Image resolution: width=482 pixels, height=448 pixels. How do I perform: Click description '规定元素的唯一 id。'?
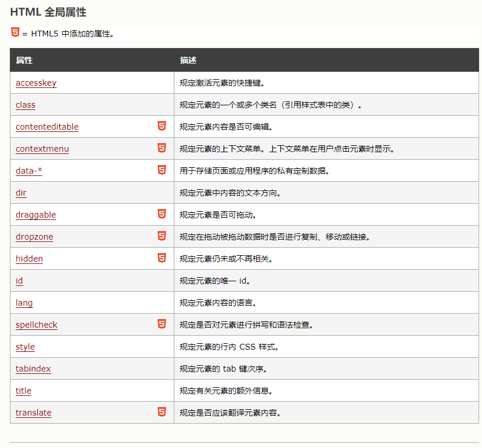tap(215, 281)
